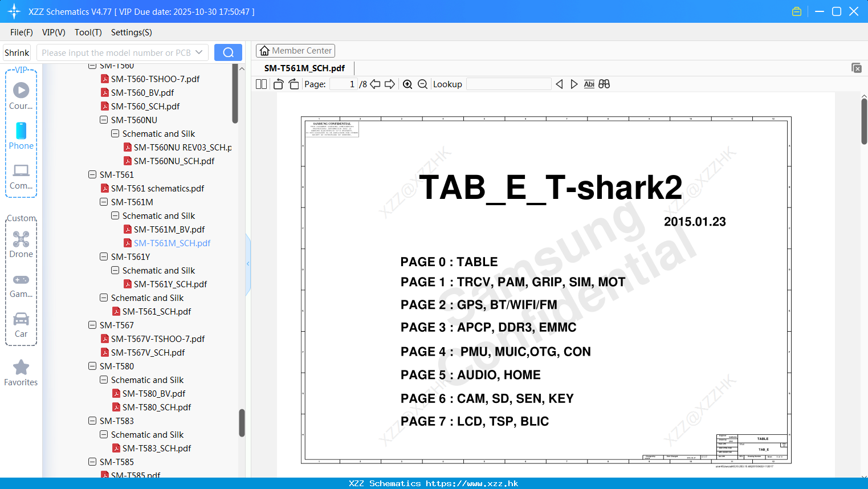This screenshot has width=868, height=489.
Task: Collapse the SM-T585 tree node
Action: [x=92, y=462]
